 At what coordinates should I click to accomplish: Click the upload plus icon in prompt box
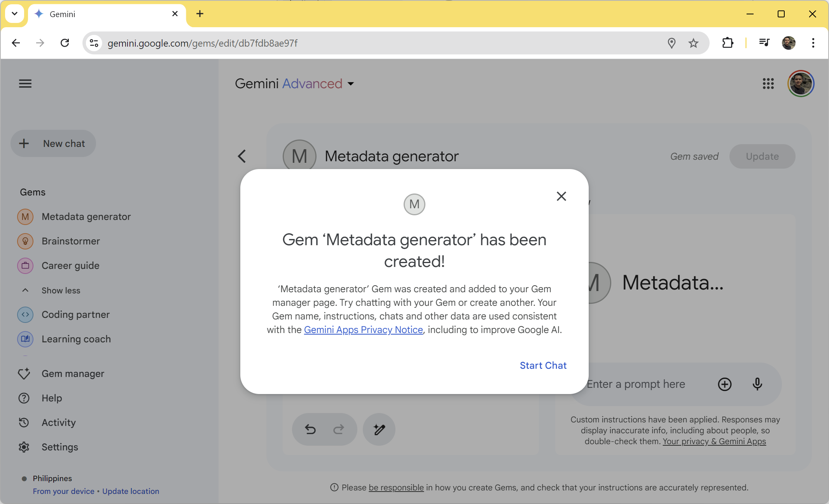click(724, 384)
